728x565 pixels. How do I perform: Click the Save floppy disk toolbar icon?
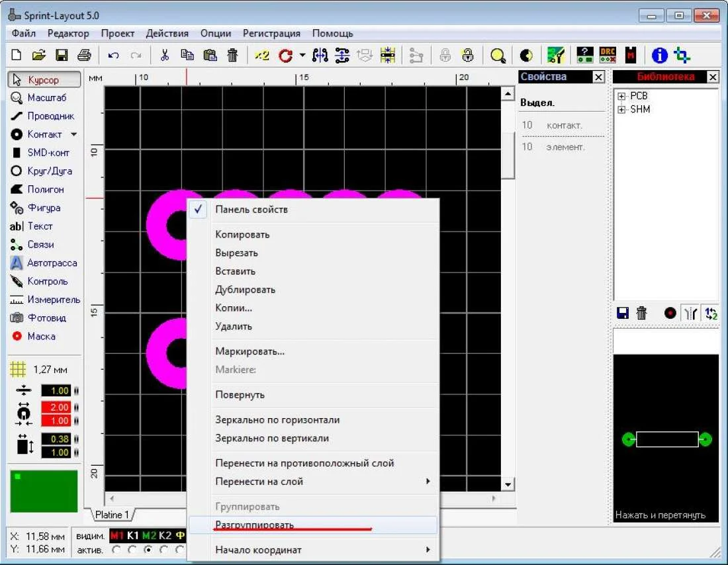point(62,56)
